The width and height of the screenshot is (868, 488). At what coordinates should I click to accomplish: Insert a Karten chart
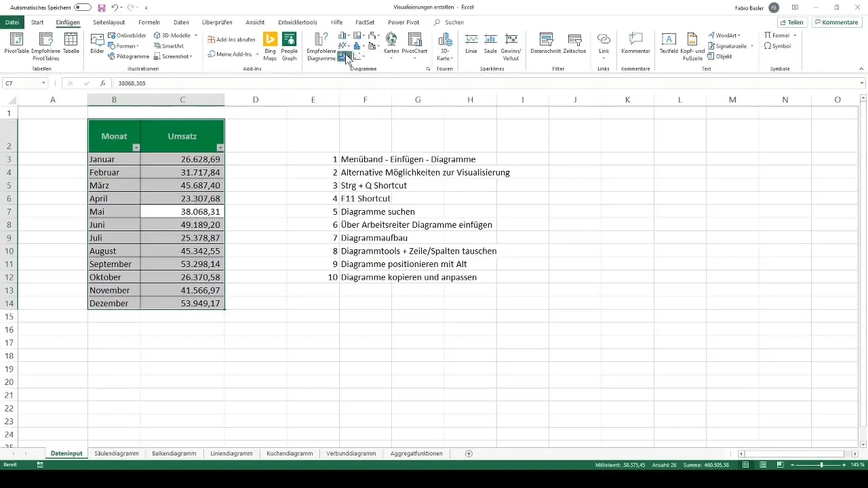point(391,45)
